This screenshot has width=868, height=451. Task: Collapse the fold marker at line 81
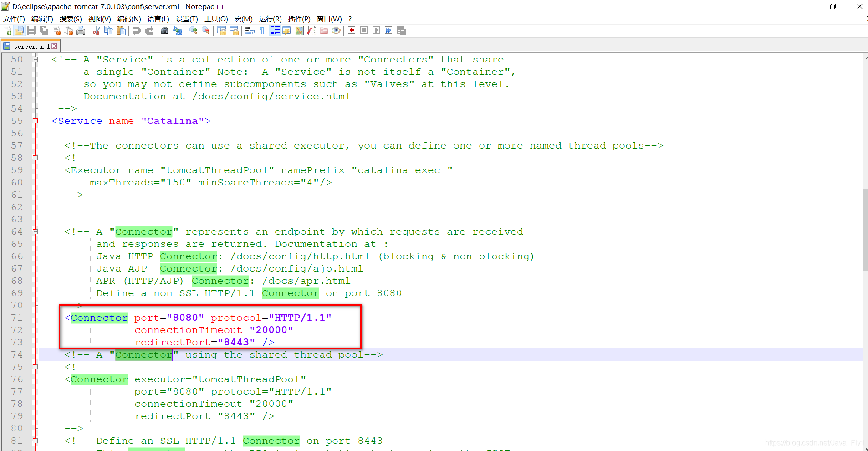click(x=35, y=441)
